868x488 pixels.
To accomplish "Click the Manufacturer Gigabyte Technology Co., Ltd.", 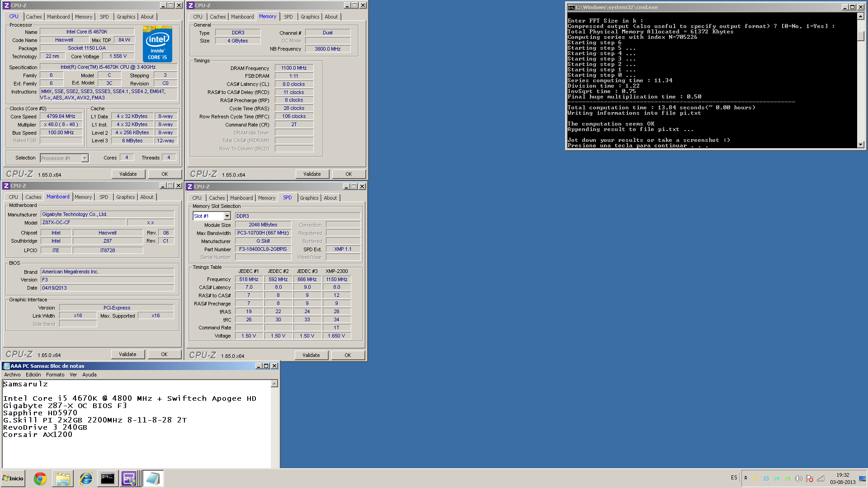I will pyautogui.click(x=108, y=214).
